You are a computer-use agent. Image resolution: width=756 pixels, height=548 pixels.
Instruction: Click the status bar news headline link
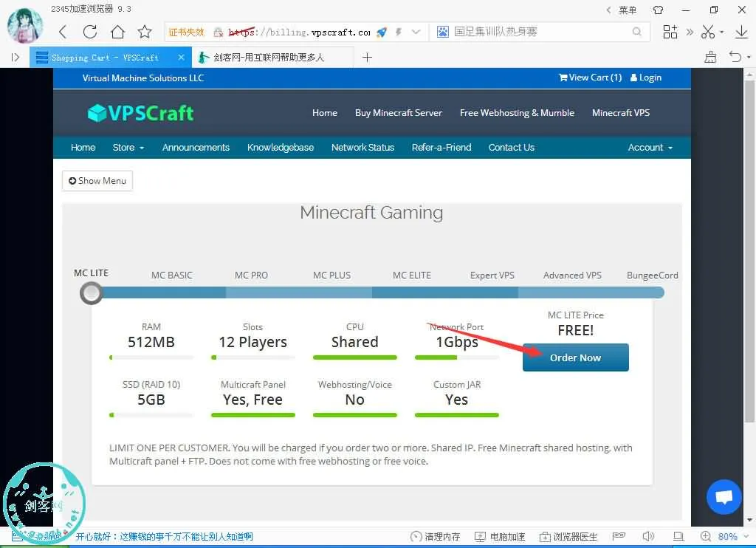click(164, 536)
